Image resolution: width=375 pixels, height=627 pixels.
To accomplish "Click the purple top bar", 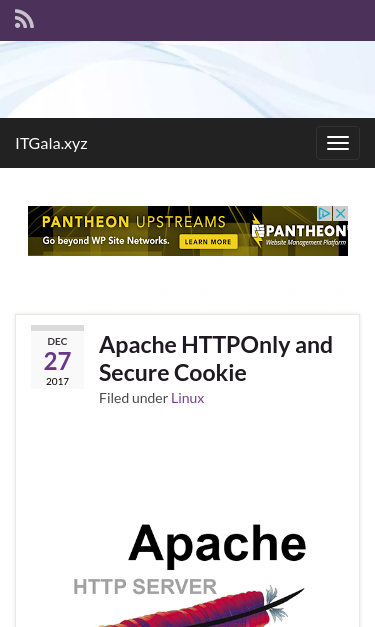I will click(x=188, y=20).
